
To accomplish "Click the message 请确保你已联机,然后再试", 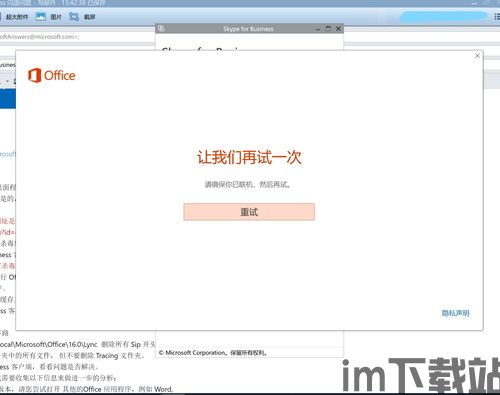I will coord(247,184).
